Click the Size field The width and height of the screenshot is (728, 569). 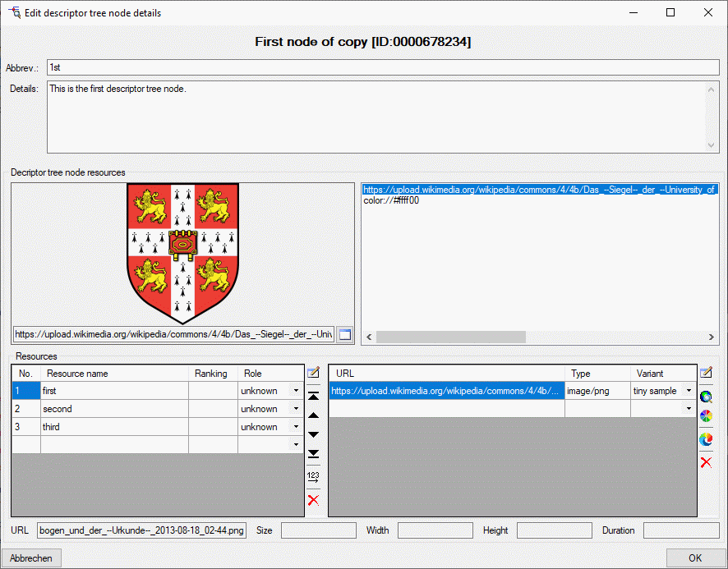pos(319,530)
